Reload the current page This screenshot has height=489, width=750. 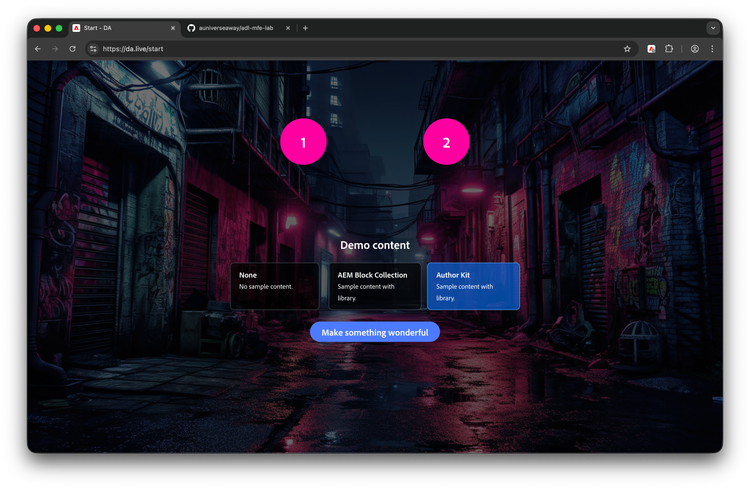(x=72, y=48)
